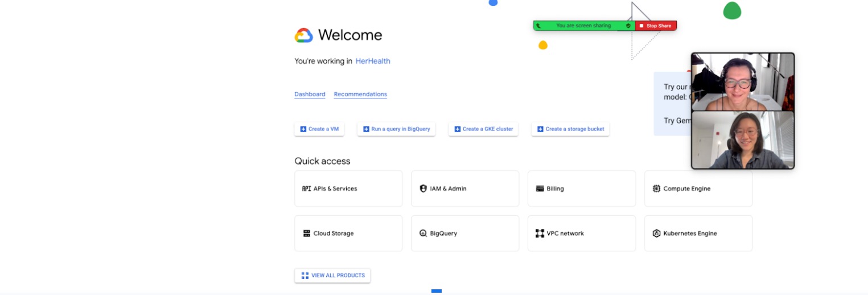868x295 pixels.
Task: Click the shield icon for IAM & Admin
Action: 423,189
